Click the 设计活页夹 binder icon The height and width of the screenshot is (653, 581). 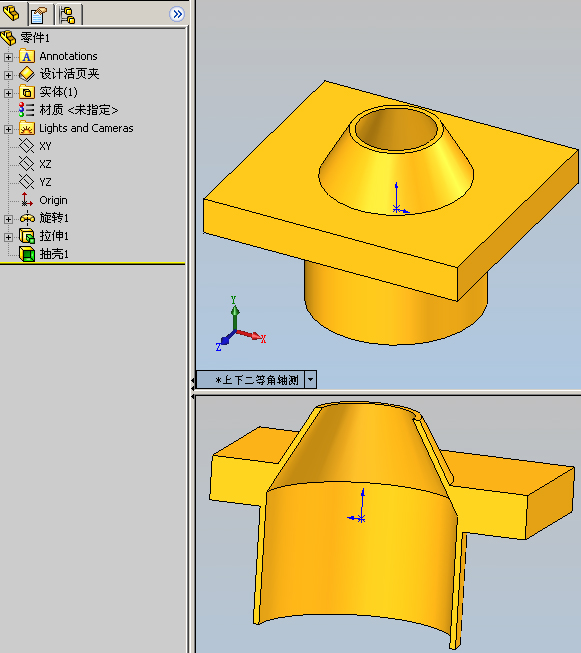coord(27,74)
